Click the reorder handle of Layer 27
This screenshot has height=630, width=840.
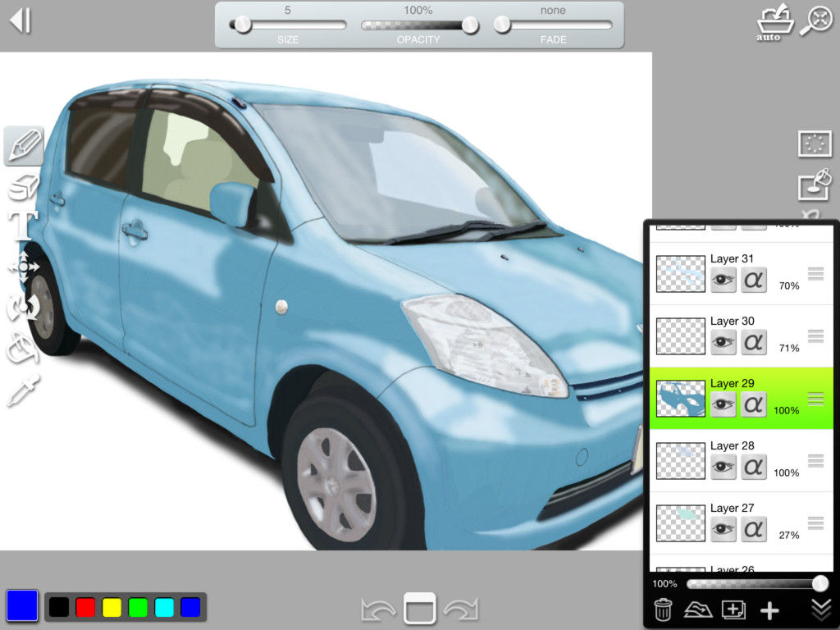click(x=816, y=523)
